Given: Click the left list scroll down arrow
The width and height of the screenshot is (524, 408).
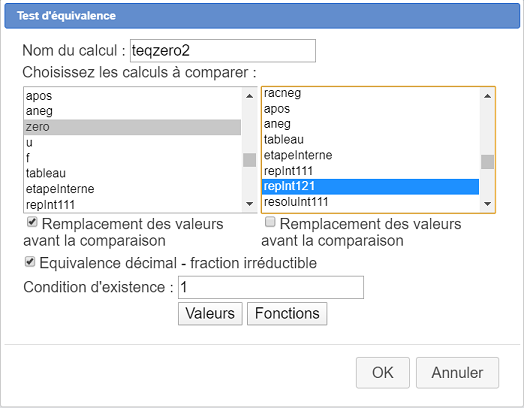Looking at the screenshot, I should coord(249,203).
